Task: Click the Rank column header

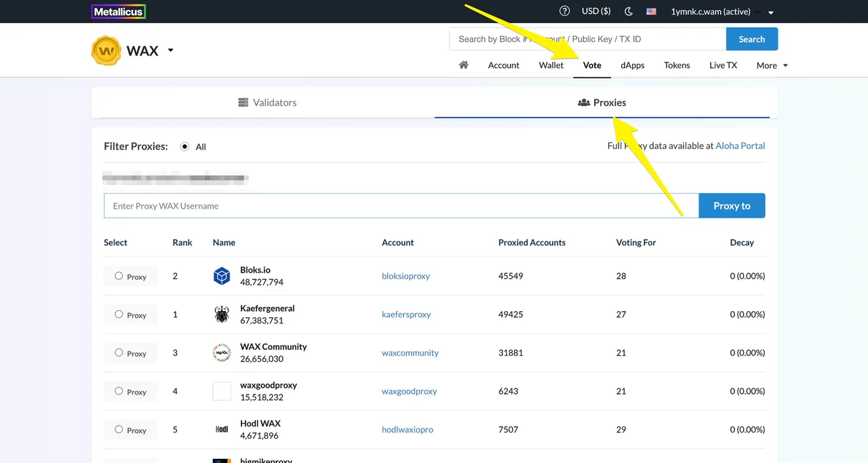Action: click(182, 242)
